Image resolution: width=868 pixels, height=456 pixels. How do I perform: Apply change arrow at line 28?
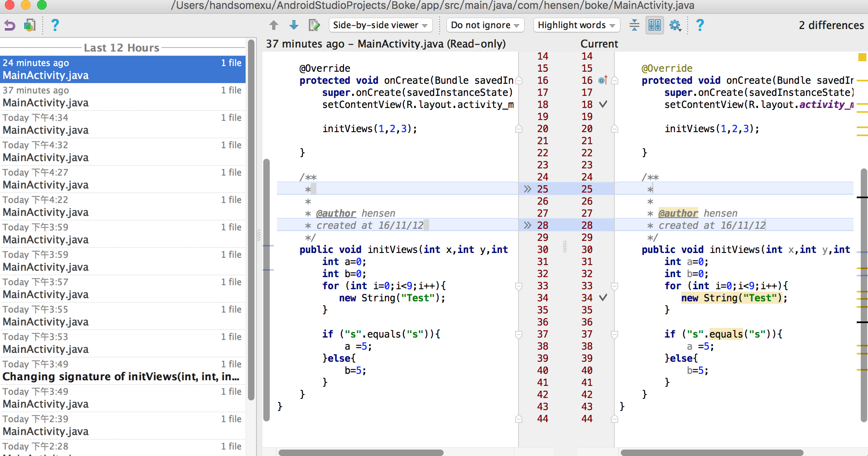pos(527,225)
